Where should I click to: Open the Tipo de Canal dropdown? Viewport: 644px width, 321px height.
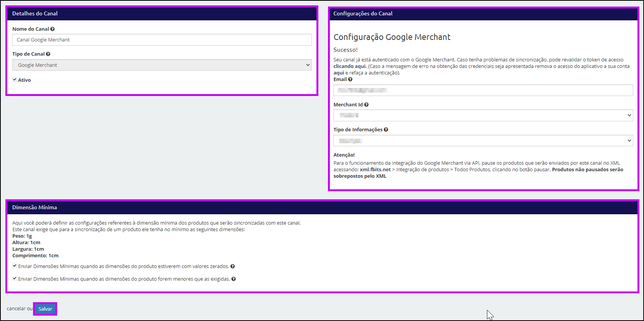tap(162, 65)
